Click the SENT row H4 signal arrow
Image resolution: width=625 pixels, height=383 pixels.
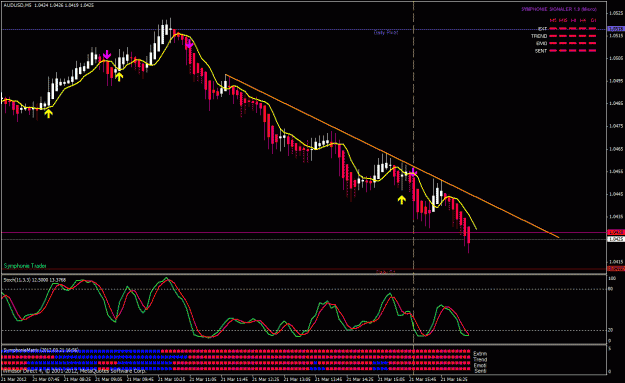point(582,51)
